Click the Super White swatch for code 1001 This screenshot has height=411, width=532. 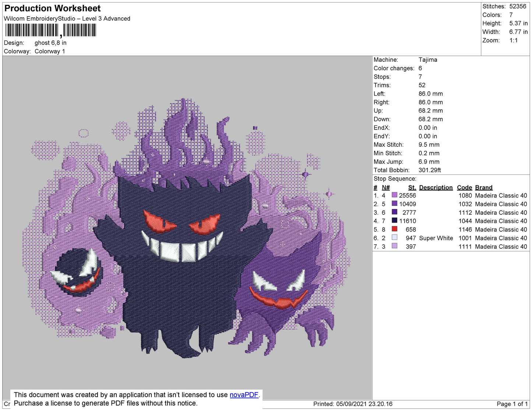(395, 237)
